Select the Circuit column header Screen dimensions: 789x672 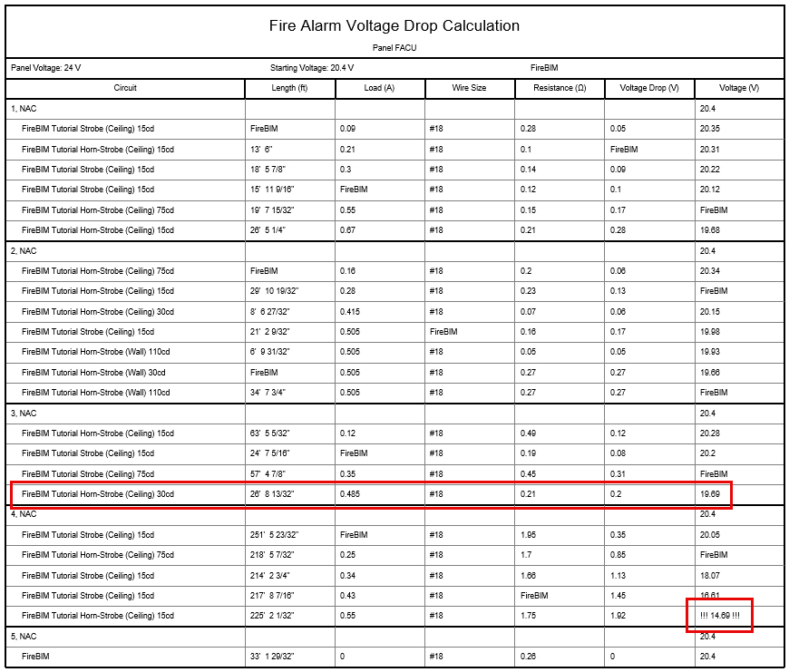(x=125, y=88)
